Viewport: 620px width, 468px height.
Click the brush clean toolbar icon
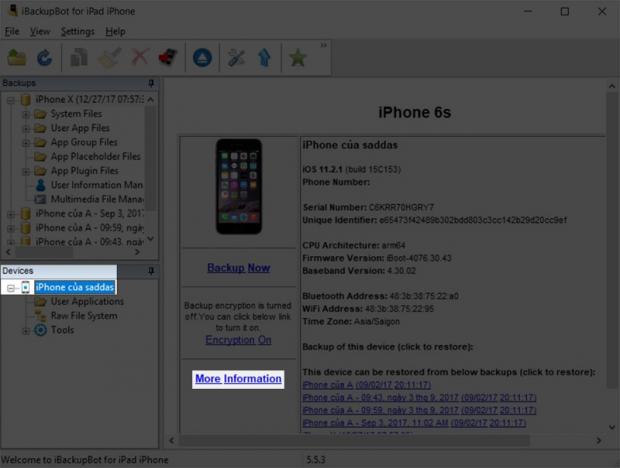point(110,58)
